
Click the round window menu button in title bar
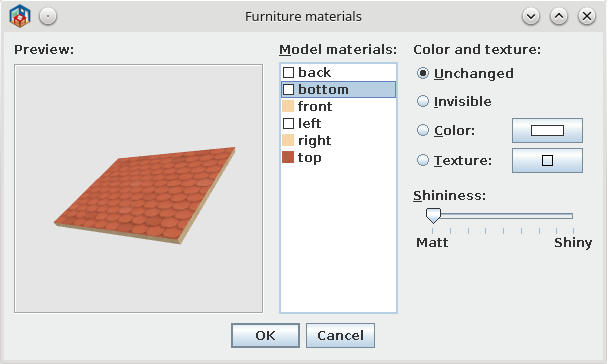click(48, 16)
